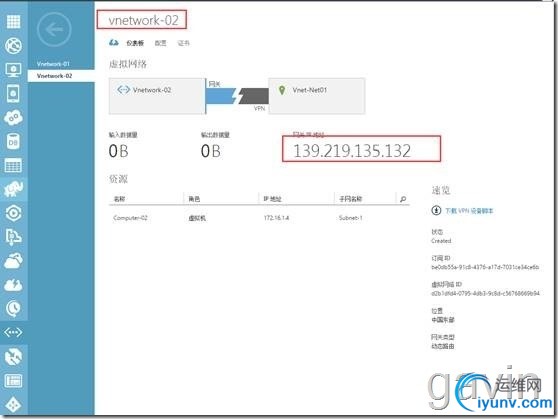Open the Cloud Services gear-cloud icon
The image size is (558, 419).
tap(13, 117)
